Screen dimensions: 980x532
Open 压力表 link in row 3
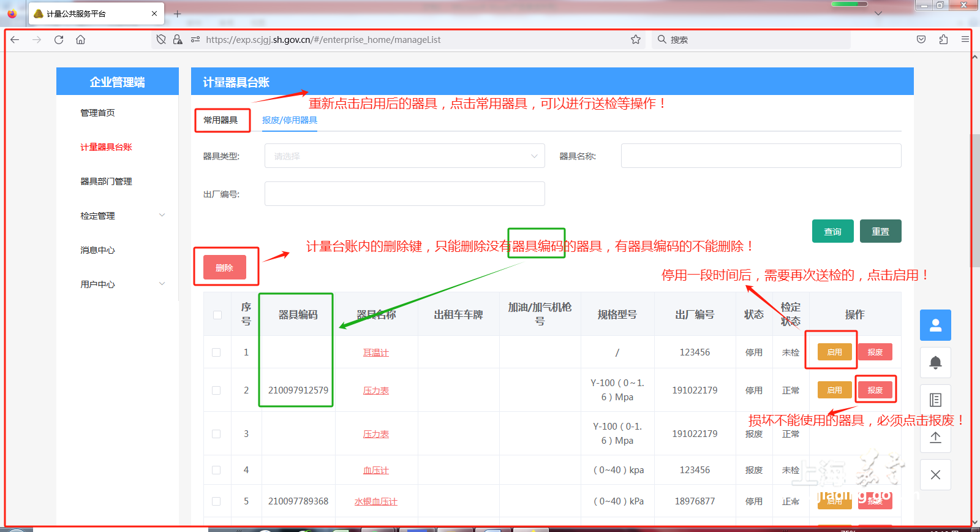376,434
